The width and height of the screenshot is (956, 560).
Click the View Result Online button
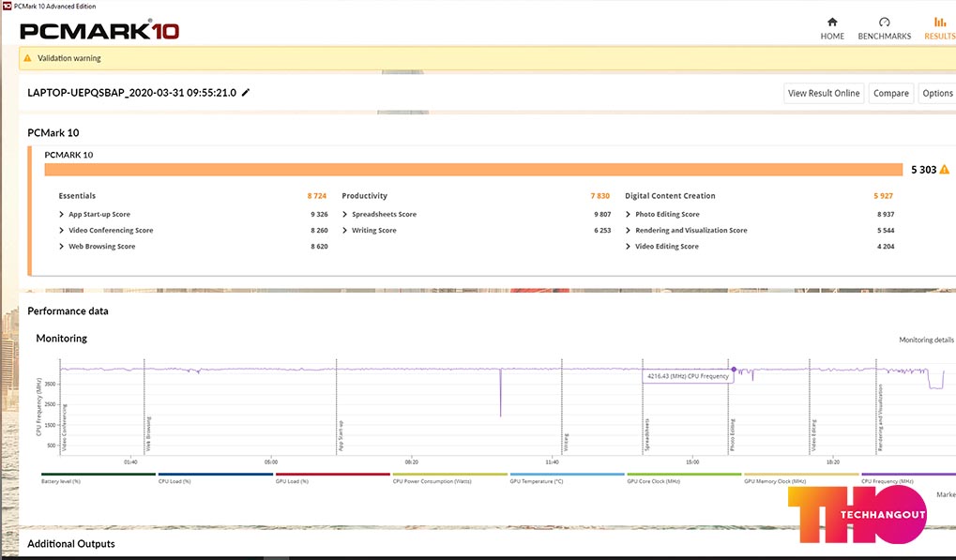[824, 93]
